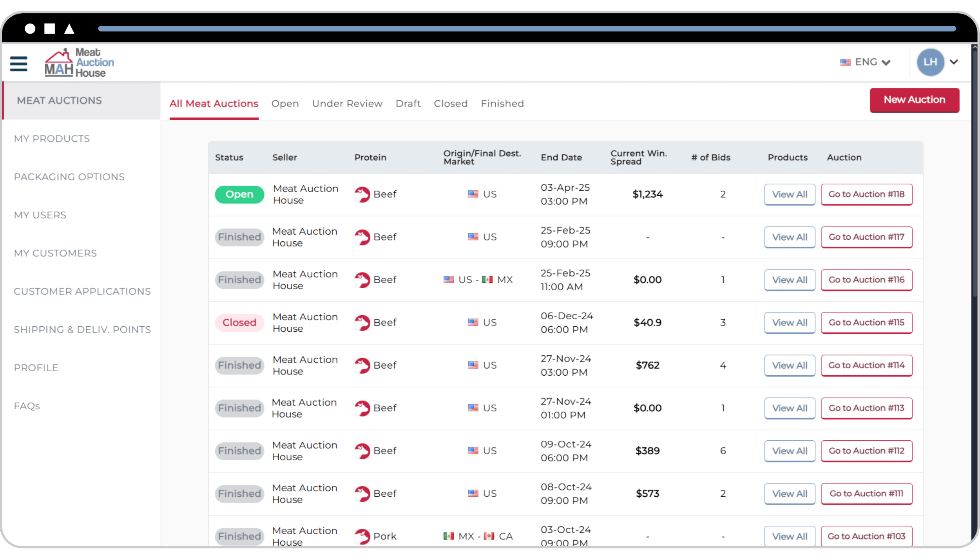Click the blue progress bar at top

pyautogui.click(x=527, y=28)
